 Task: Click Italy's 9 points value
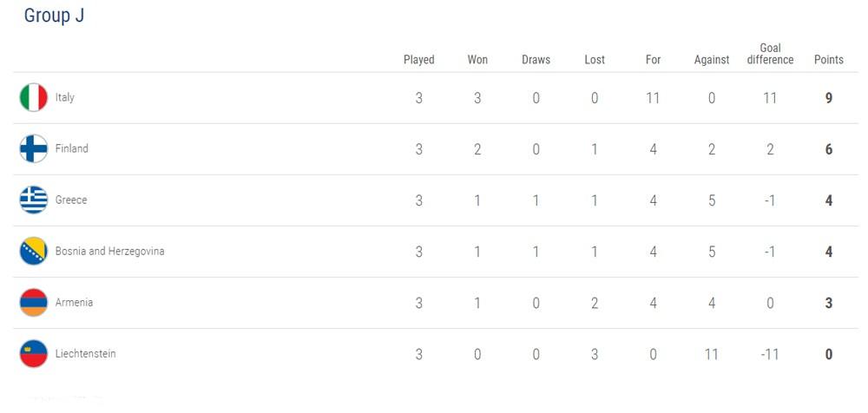tap(829, 99)
